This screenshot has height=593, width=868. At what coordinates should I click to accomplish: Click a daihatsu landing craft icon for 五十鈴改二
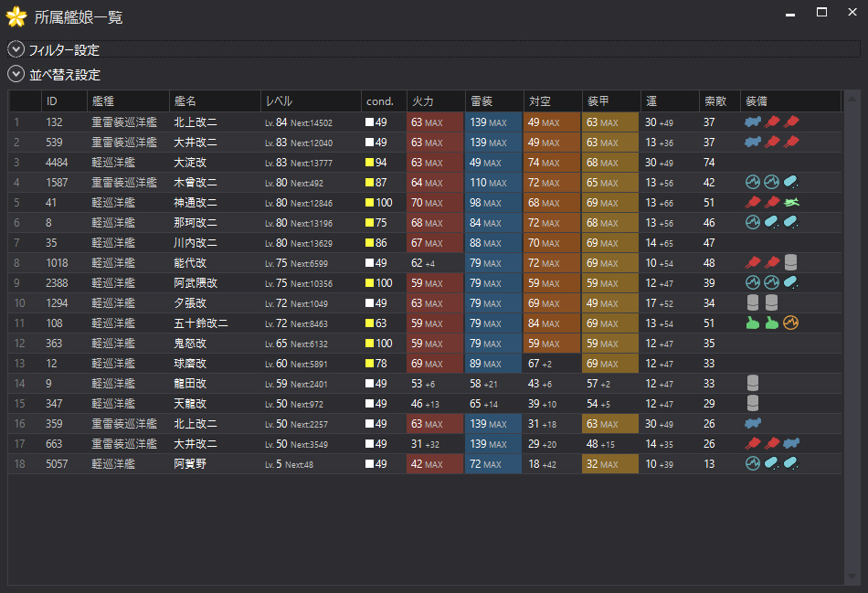point(753,322)
